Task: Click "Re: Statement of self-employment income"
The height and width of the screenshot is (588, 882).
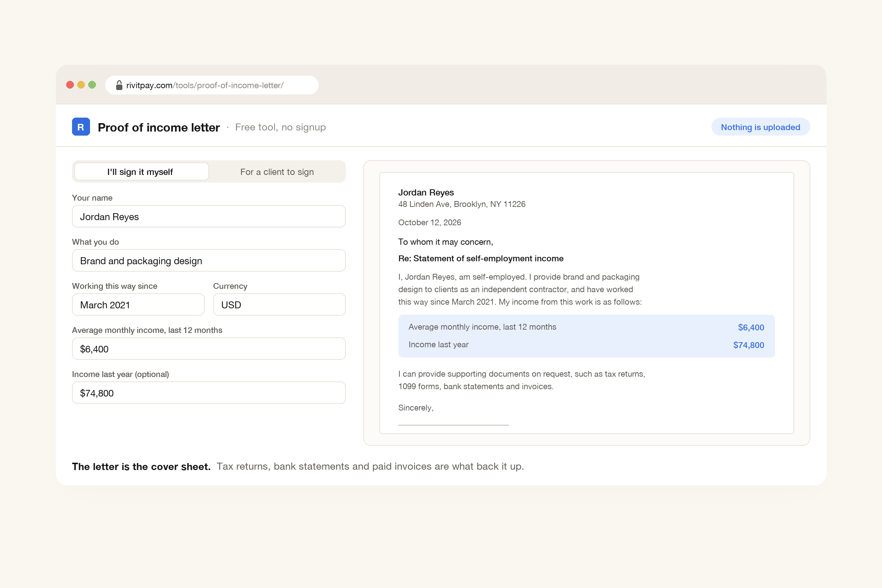Action: [x=481, y=258]
